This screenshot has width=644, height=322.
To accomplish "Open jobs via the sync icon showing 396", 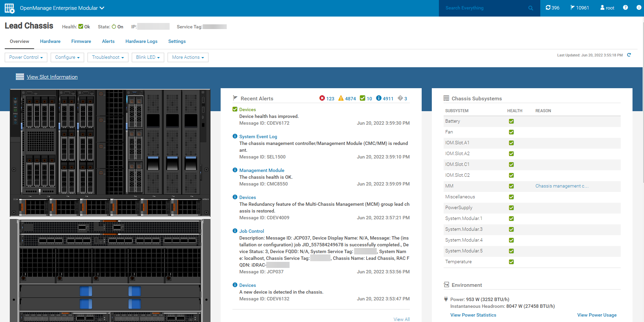I will 548,7.
